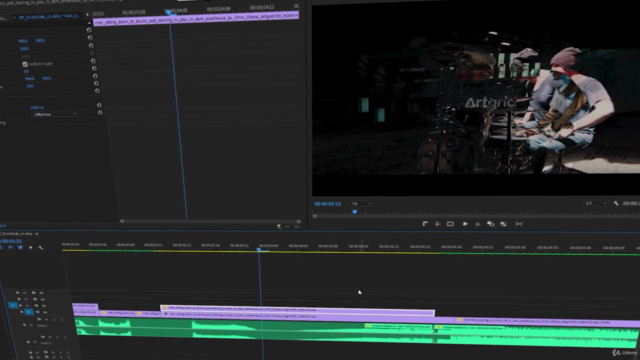640x360 pixels.
Task: Click the rightmost icon in the monitor transport row
Action: pyautogui.click(x=519, y=224)
